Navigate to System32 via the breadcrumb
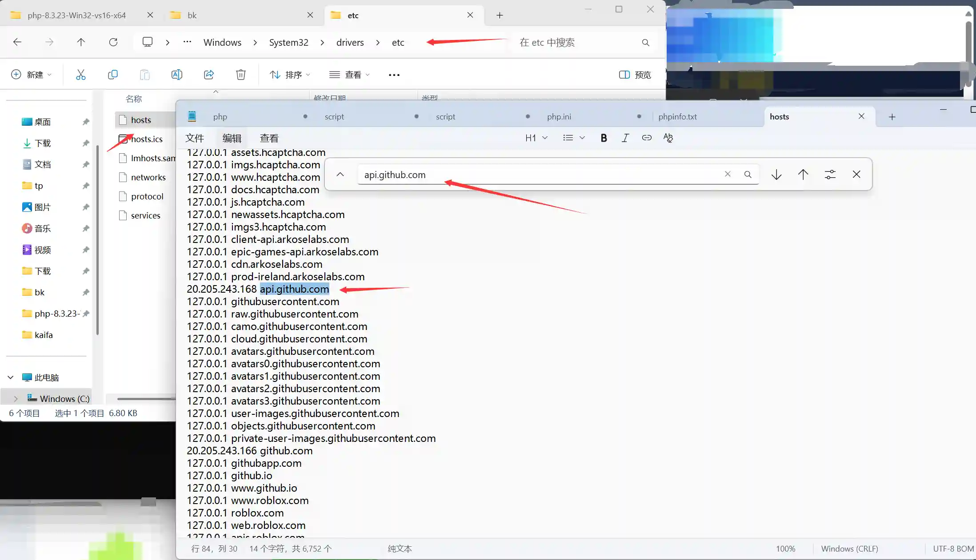The width and height of the screenshot is (976, 560). pyautogui.click(x=288, y=42)
